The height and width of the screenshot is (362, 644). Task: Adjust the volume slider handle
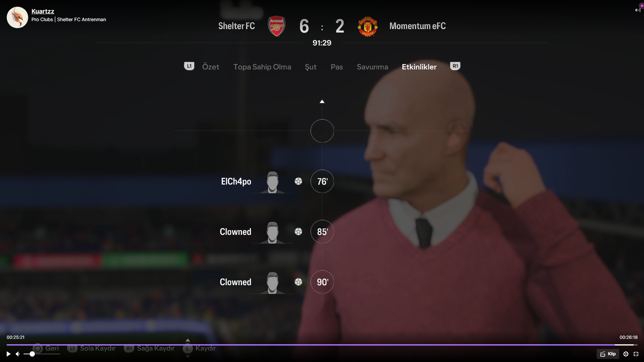(x=32, y=354)
